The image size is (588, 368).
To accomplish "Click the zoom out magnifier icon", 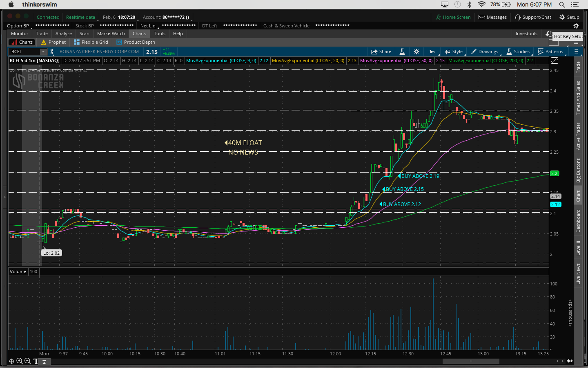I will coord(27,361).
